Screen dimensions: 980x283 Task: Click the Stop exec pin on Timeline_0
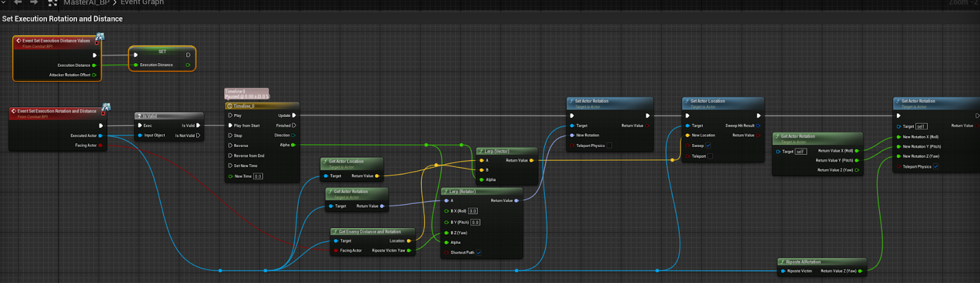click(x=230, y=135)
